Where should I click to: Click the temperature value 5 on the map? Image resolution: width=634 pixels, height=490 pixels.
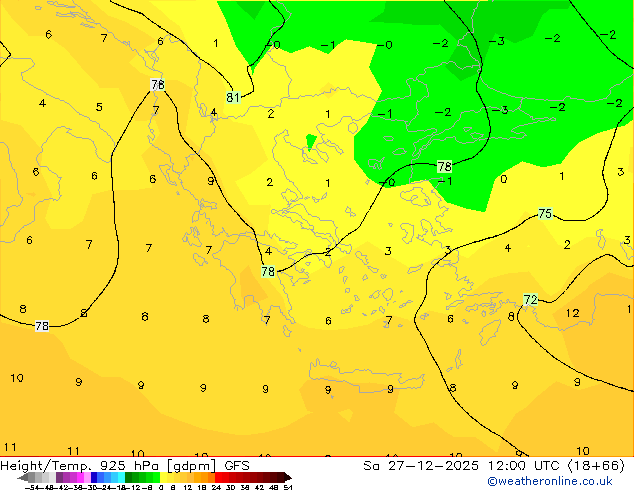(99, 107)
